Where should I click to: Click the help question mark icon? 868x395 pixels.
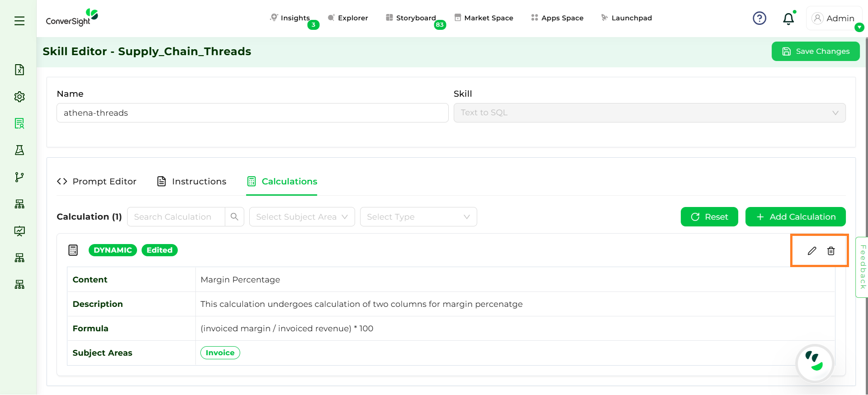[x=759, y=19]
